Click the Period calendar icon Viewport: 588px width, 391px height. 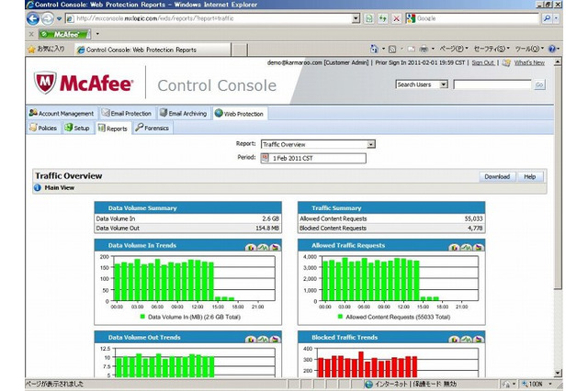click(x=266, y=158)
